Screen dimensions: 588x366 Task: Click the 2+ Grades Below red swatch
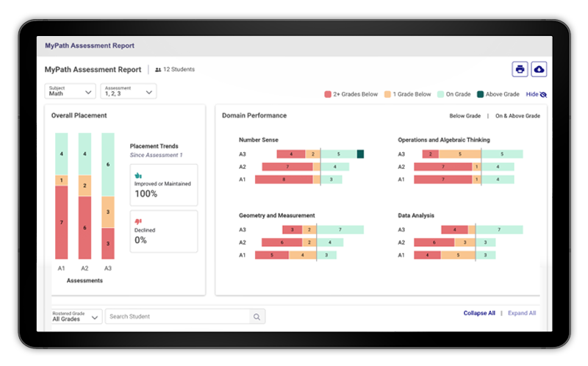pyautogui.click(x=328, y=94)
